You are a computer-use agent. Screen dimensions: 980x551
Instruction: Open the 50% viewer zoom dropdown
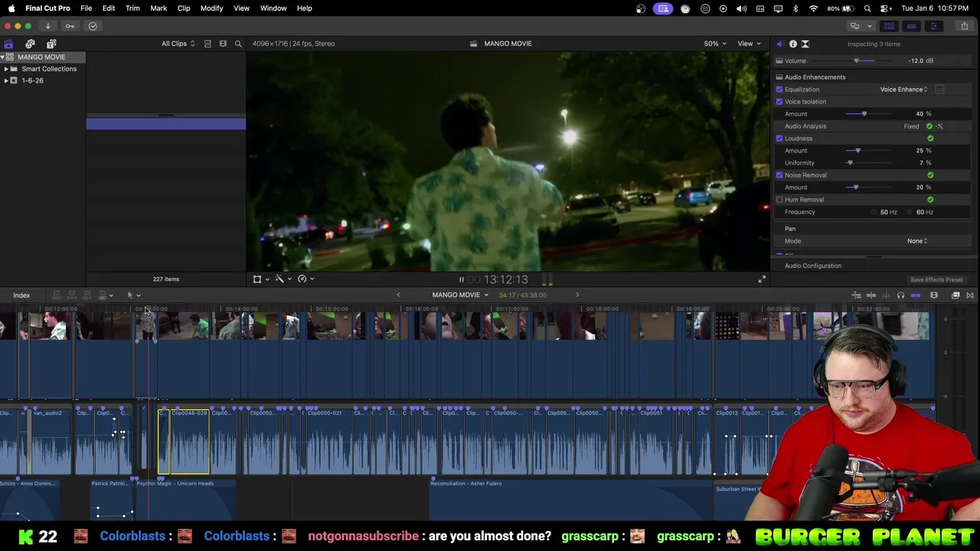pyautogui.click(x=714, y=44)
